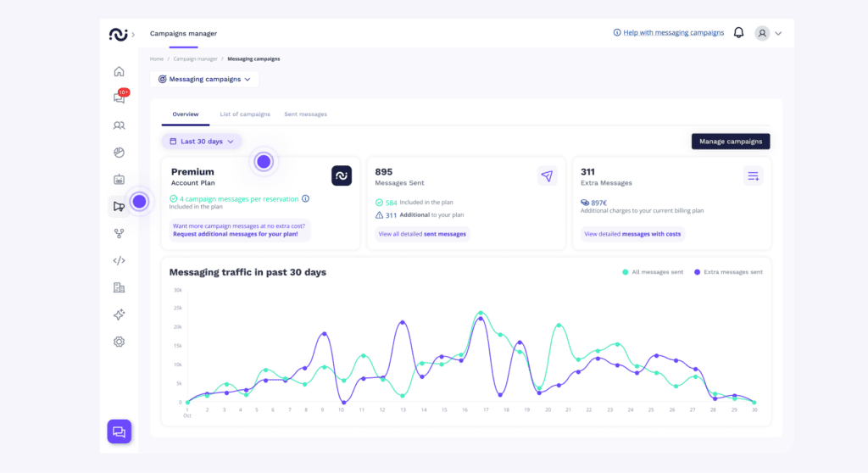Open the purple live chat widget button

click(119, 431)
